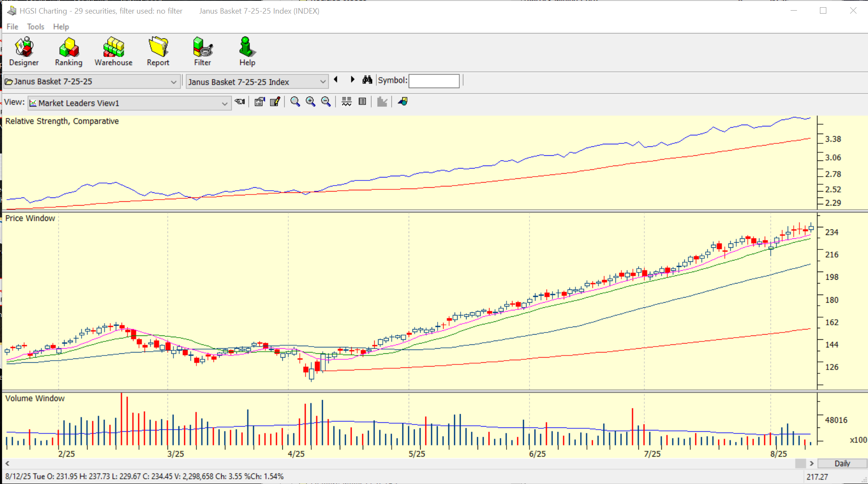Open the Warehouse tool
The image size is (868, 484).
[113, 52]
